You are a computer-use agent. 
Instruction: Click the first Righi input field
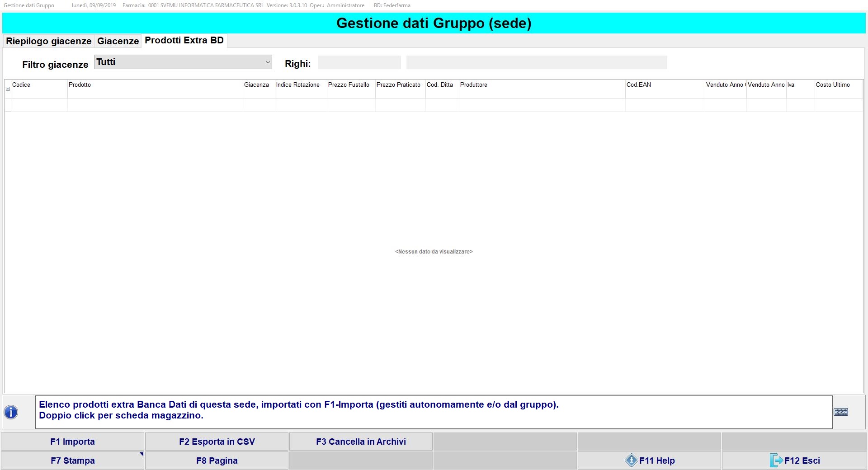pyautogui.click(x=359, y=62)
